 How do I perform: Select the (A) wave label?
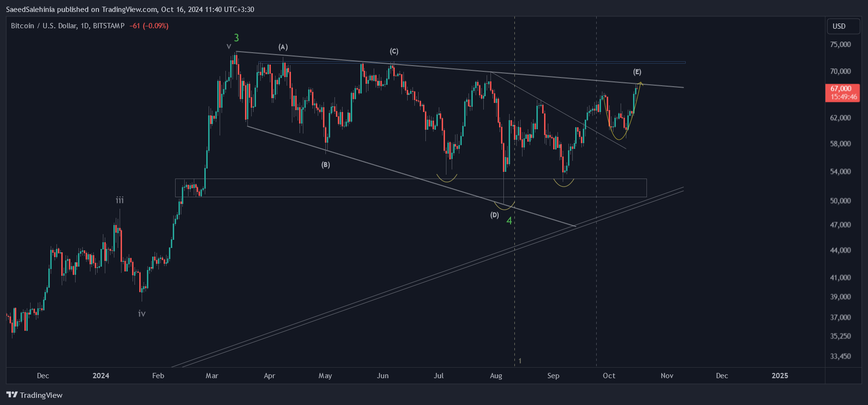coord(283,47)
